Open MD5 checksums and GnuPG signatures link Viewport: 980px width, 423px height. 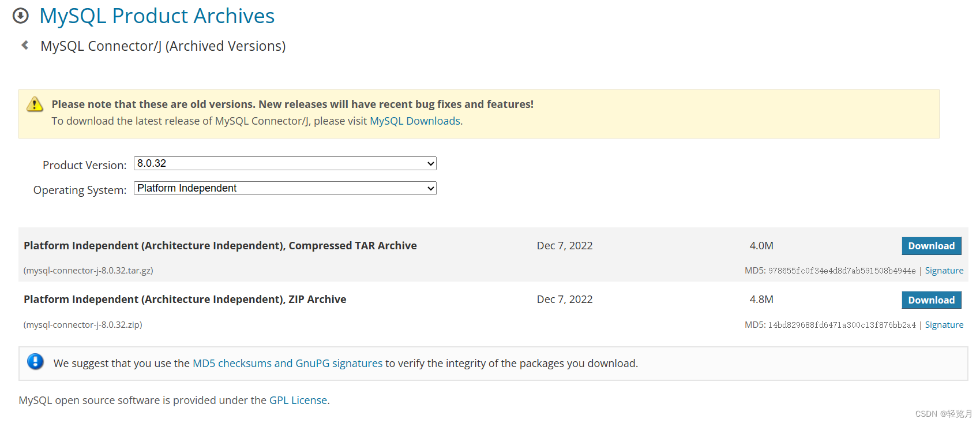(287, 364)
